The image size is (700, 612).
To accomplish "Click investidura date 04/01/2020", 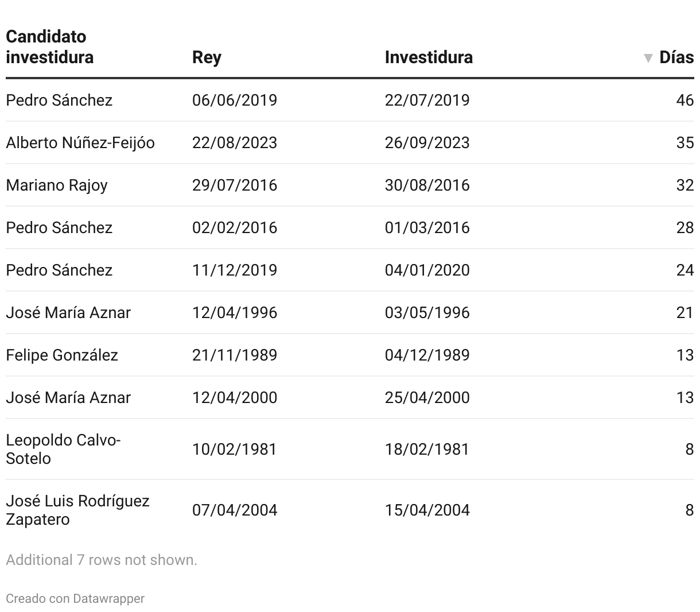I will [427, 270].
